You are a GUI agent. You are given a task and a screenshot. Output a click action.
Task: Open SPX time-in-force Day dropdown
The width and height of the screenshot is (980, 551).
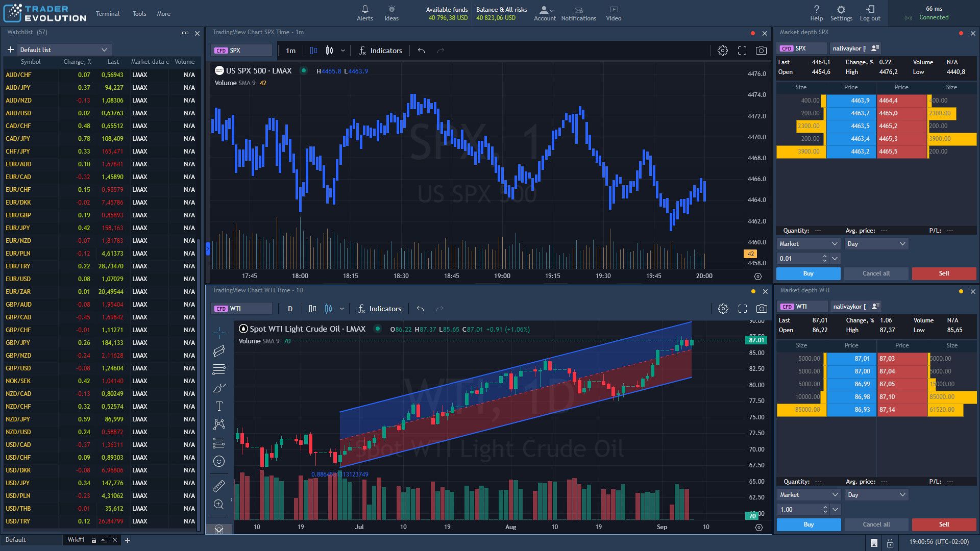point(876,244)
